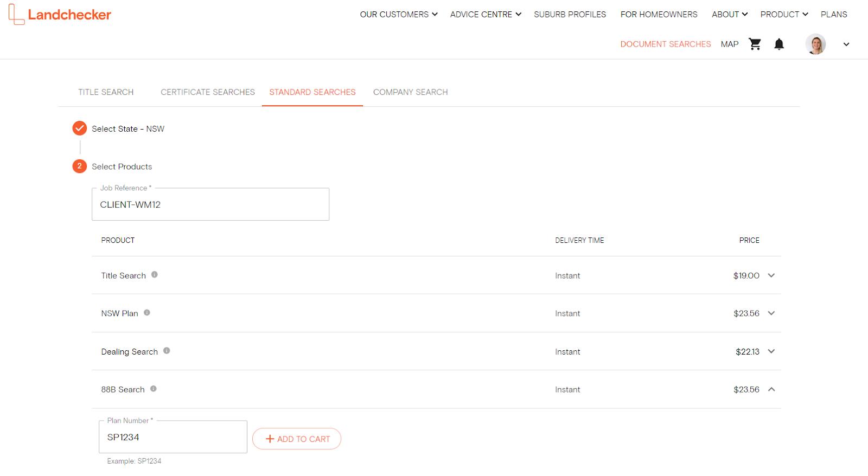
Task: Switch to the Title Search tab
Action: (106, 92)
